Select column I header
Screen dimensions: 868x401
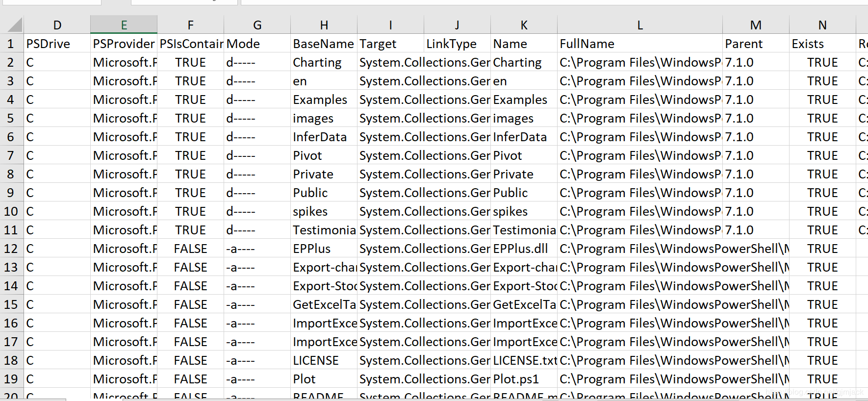(391, 25)
